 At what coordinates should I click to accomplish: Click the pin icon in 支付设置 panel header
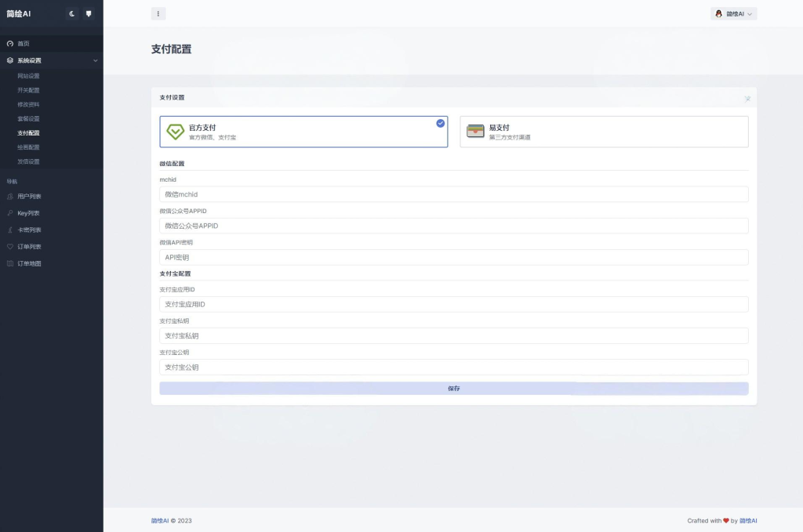[x=747, y=98]
